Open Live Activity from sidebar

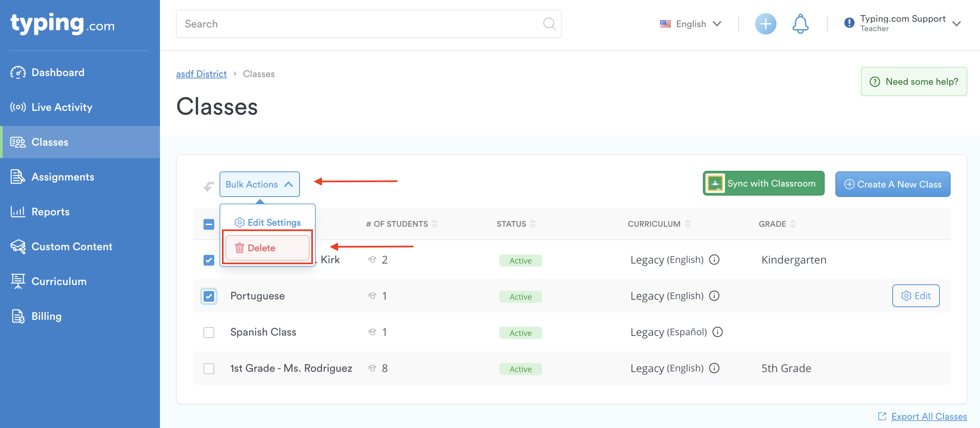(x=62, y=108)
